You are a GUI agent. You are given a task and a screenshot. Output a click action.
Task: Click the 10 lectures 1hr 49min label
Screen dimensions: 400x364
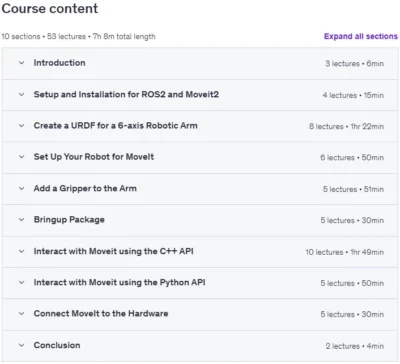click(344, 252)
